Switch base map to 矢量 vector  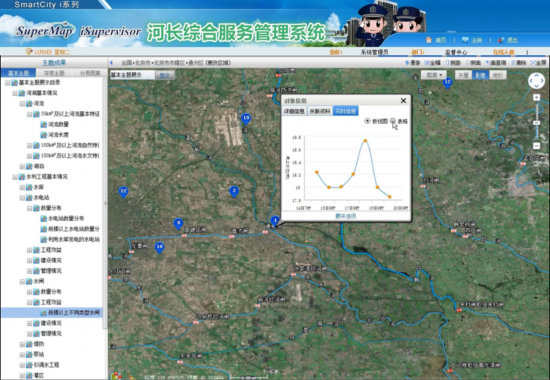click(x=463, y=75)
